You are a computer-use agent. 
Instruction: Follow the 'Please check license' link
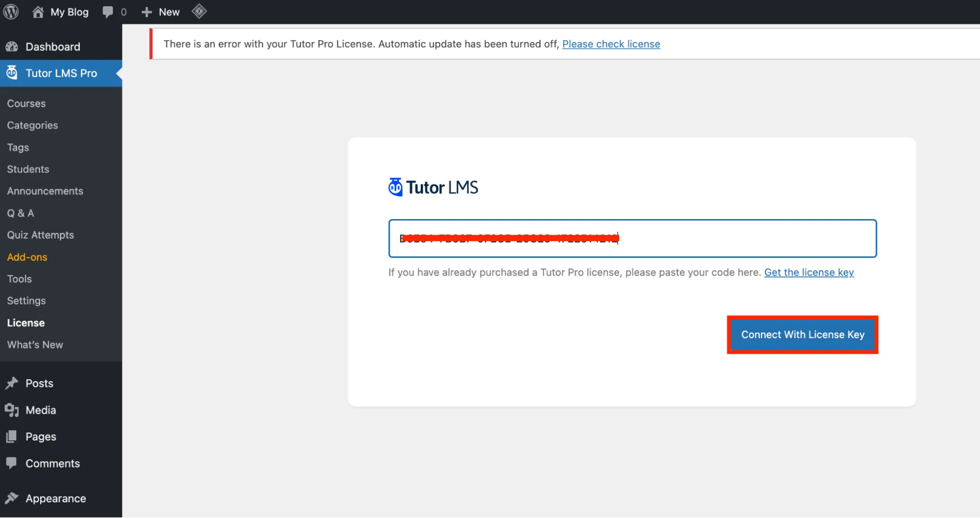pyautogui.click(x=611, y=44)
